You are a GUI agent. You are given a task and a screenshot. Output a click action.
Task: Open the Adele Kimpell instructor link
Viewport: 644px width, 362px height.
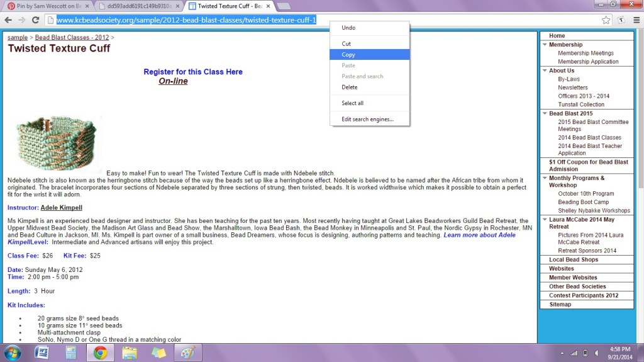pyautogui.click(x=61, y=208)
